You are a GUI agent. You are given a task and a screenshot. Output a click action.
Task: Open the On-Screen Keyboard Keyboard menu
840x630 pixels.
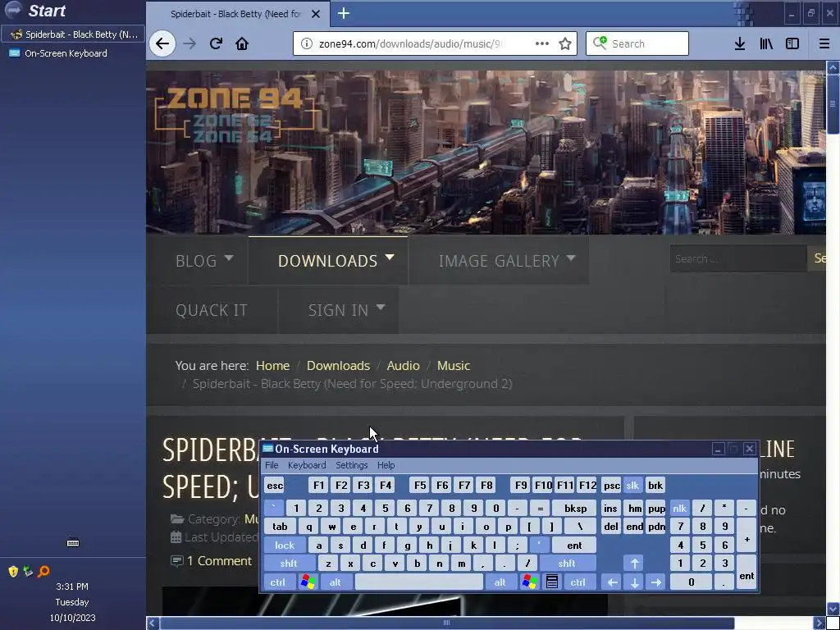point(307,465)
